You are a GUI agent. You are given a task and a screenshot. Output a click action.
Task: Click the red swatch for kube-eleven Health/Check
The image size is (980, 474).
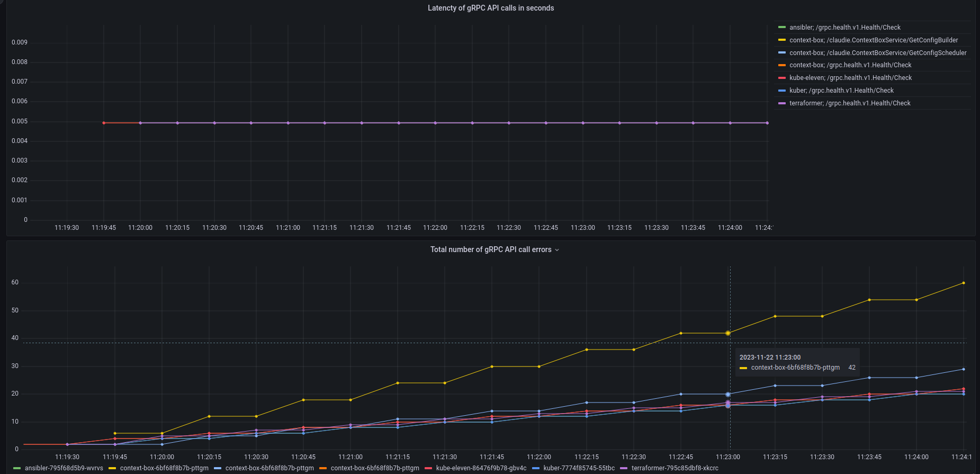782,78
